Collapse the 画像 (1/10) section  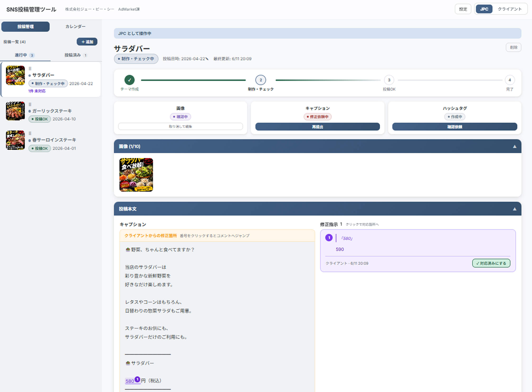(514, 146)
